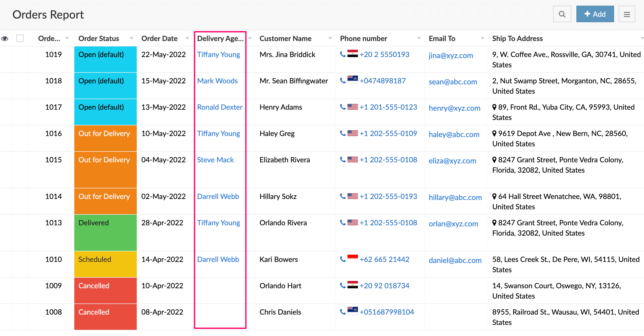Click email link henry@xyz.com

pos(454,108)
